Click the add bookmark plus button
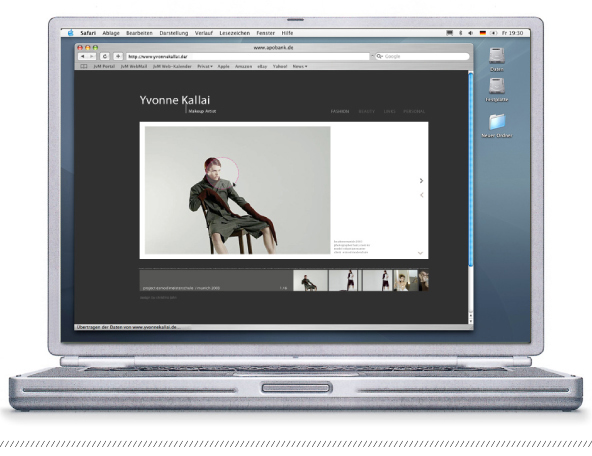 [118, 56]
